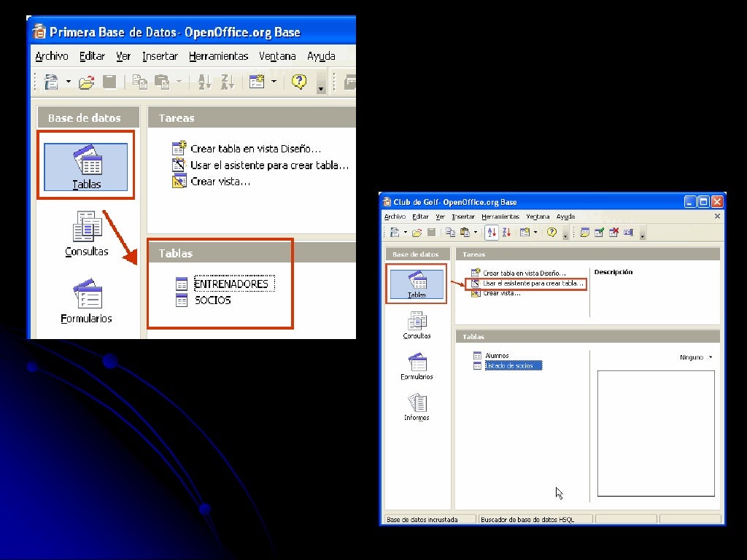Click Crear vista in Club de Golf window
The image size is (747, 560).
(495, 293)
